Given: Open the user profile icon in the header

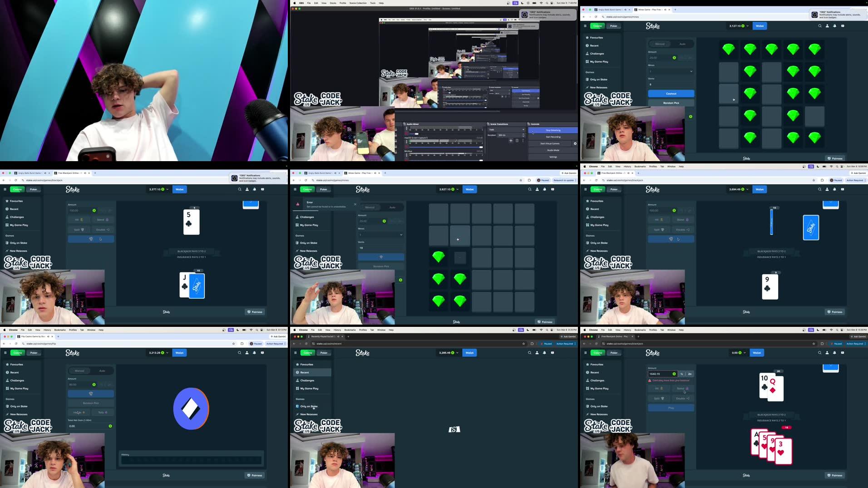Looking at the screenshot, I should [827, 26].
